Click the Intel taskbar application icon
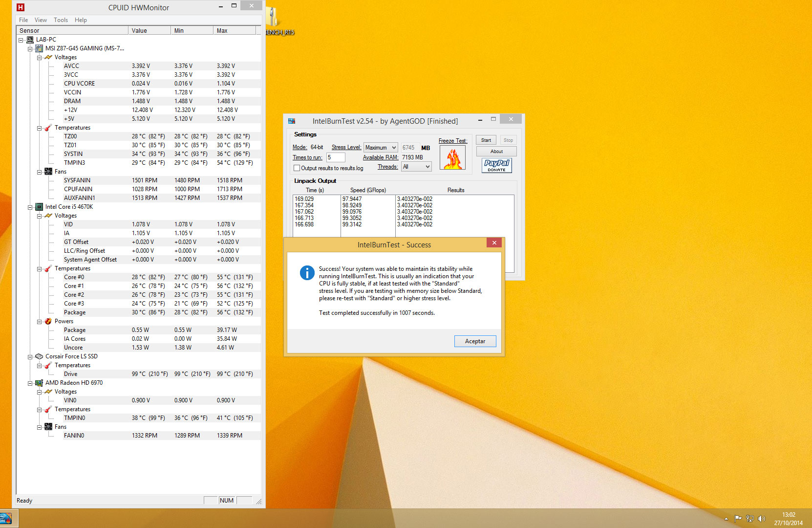812x528 pixels. [6, 519]
